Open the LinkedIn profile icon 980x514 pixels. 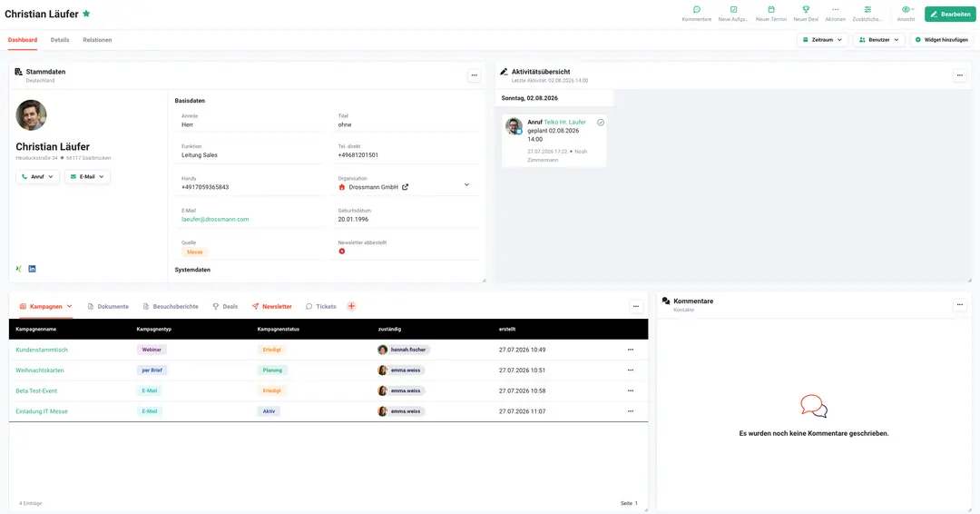[x=32, y=269]
